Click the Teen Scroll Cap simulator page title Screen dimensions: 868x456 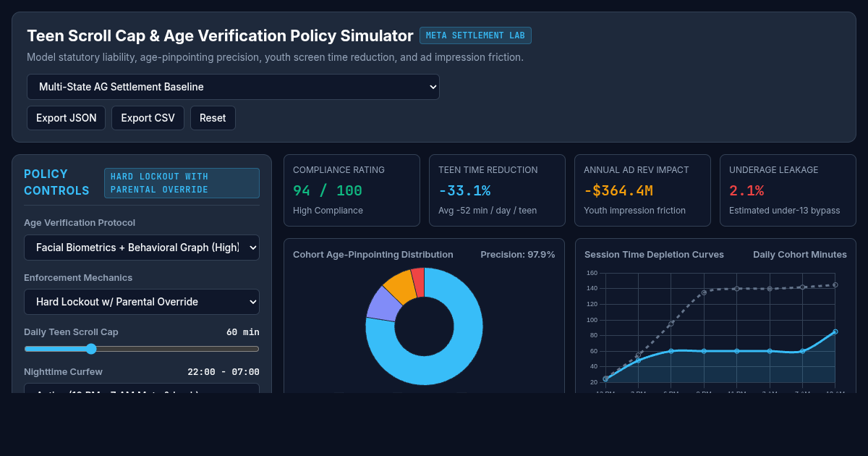click(220, 35)
